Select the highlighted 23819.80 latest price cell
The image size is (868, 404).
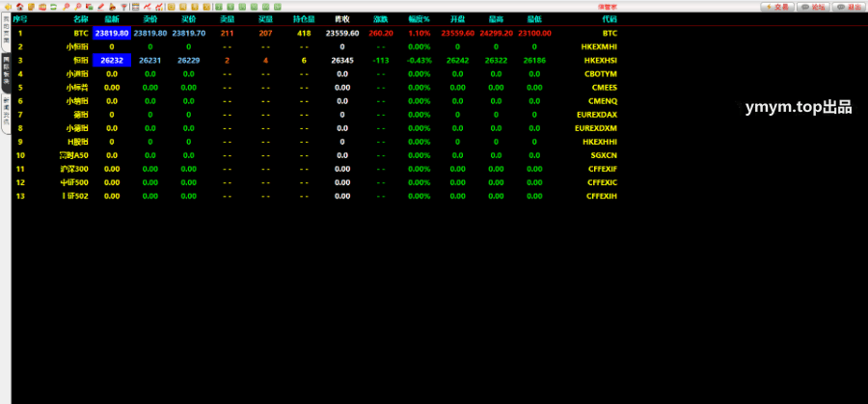click(x=112, y=33)
